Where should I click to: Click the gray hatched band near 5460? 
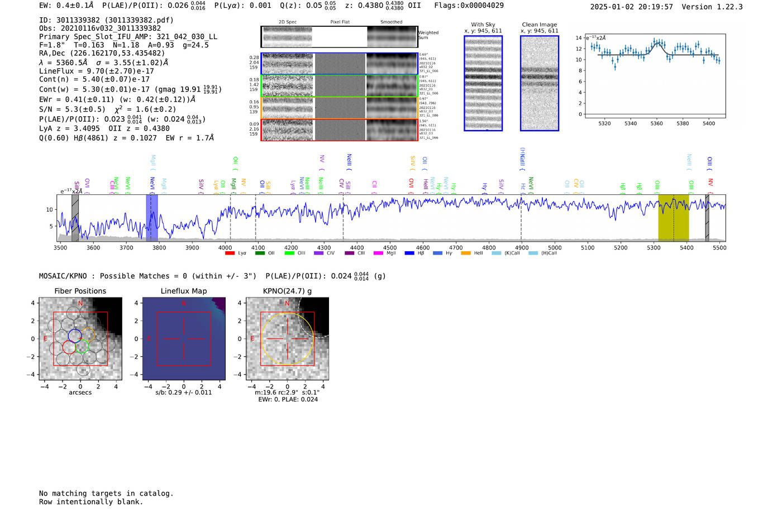tap(707, 218)
